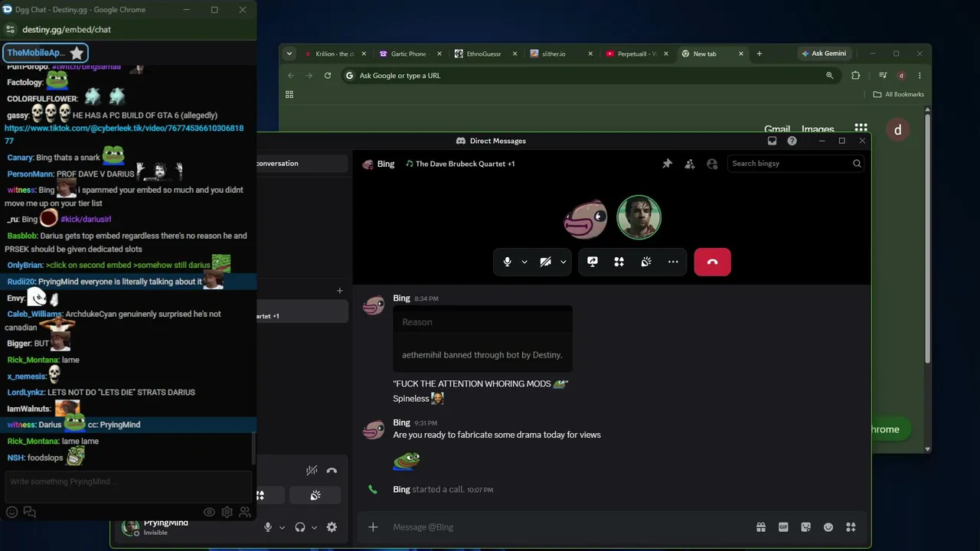Open the All Bookmarks folder
This screenshot has width=980, height=551.
(x=899, y=94)
